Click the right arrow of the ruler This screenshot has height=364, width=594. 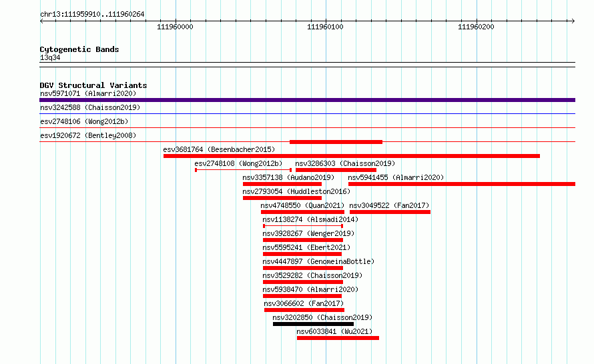pyautogui.click(x=573, y=21)
